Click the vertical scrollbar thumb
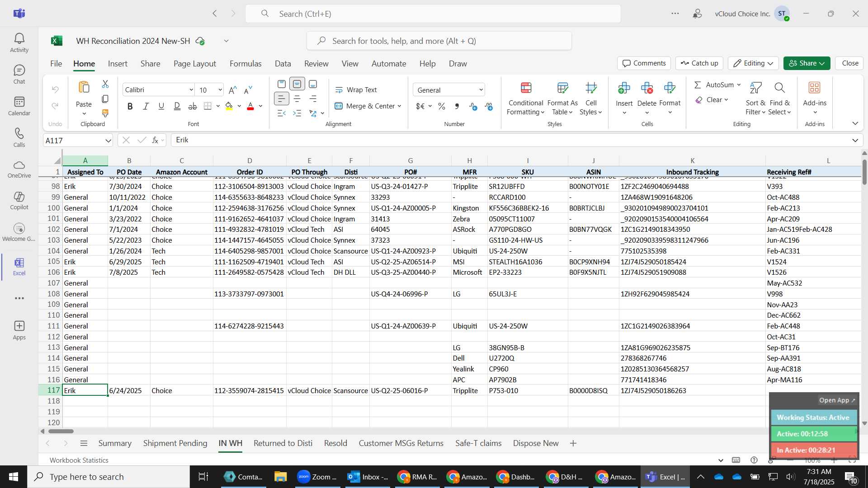The height and width of the screenshot is (488, 868). (864, 172)
